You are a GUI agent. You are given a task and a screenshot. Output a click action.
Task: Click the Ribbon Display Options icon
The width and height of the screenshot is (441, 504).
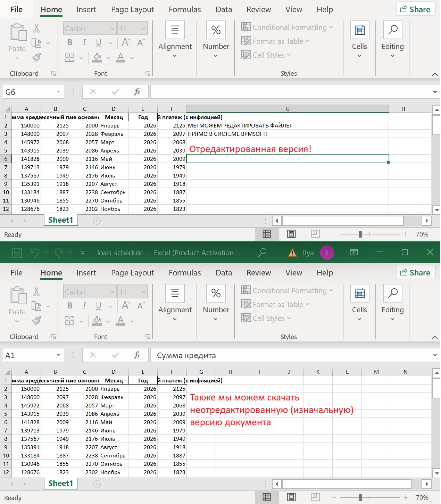[x=353, y=253]
